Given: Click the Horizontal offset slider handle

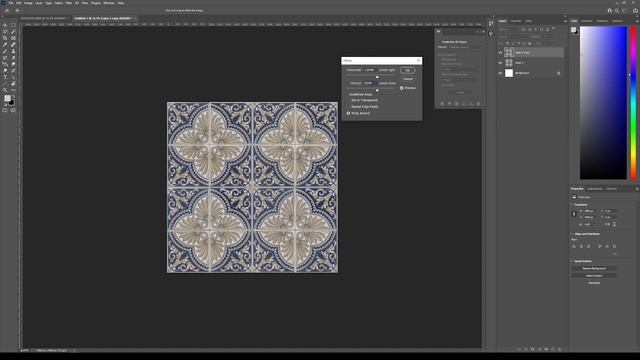Looking at the screenshot, I should point(377,77).
